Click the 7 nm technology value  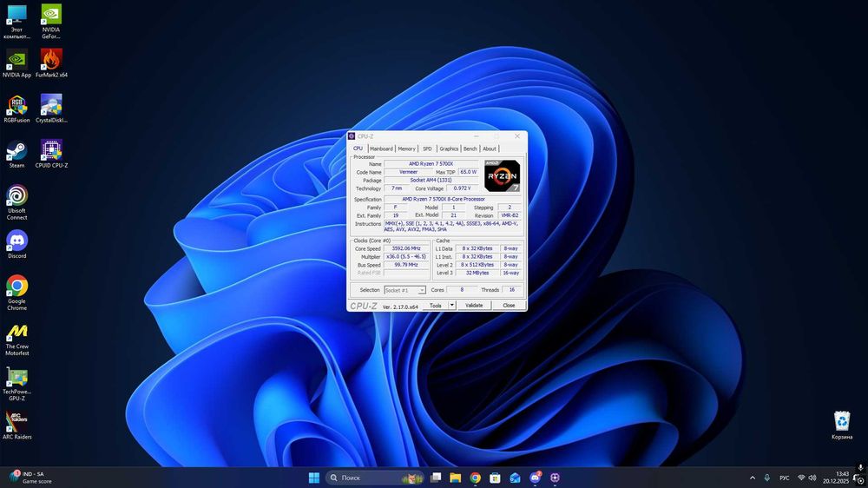click(397, 188)
